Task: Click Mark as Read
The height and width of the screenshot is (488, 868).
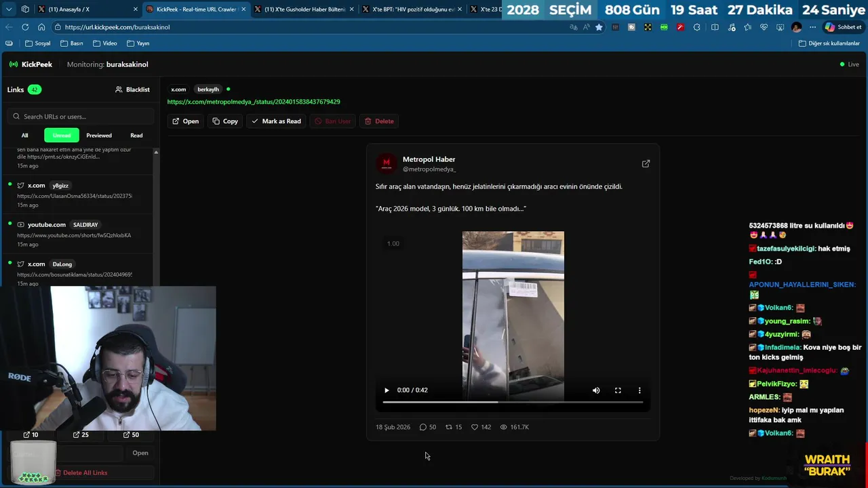Action: [276, 121]
